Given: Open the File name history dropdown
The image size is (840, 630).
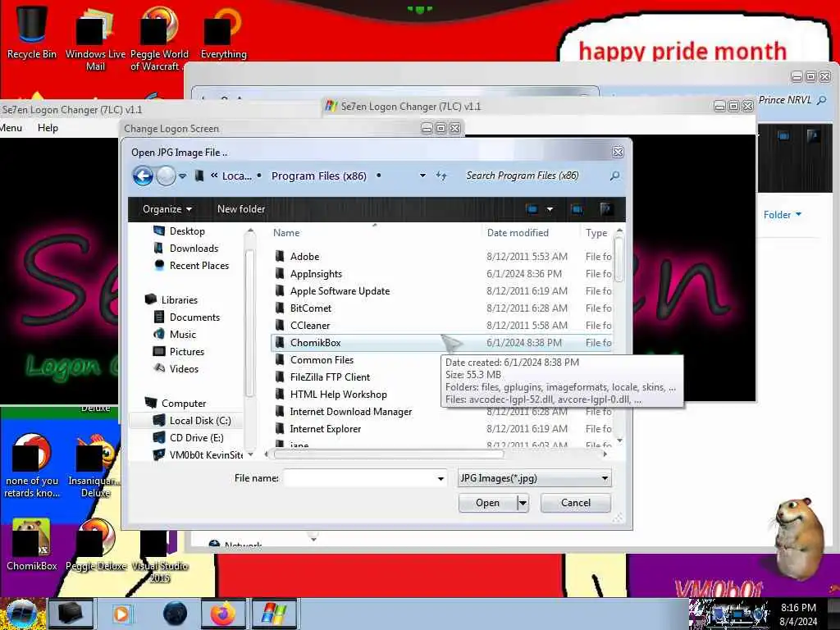Looking at the screenshot, I should click(441, 478).
